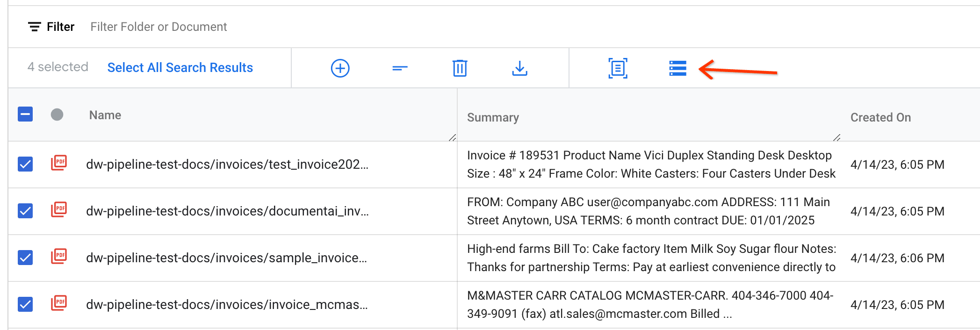This screenshot has width=980, height=330.
Task: Click the document extract icon in toolbar
Action: (x=618, y=68)
